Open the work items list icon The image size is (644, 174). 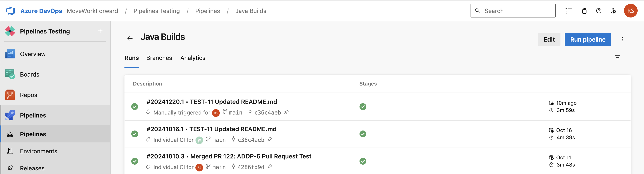tap(569, 11)
